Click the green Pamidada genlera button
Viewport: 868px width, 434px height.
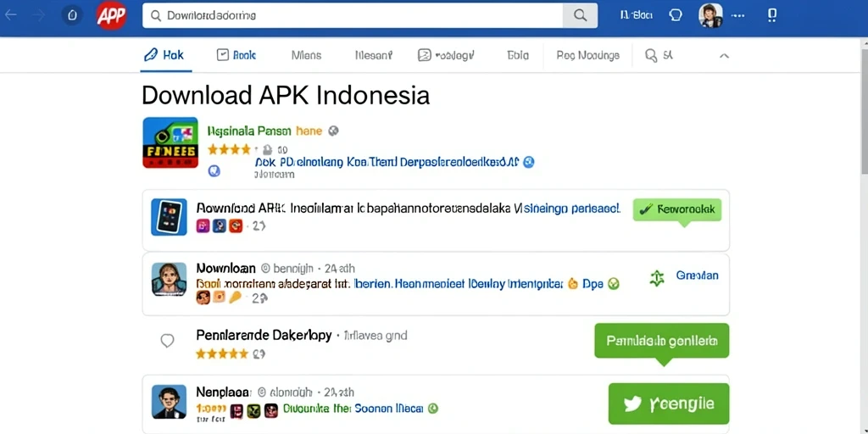[661, 341]
